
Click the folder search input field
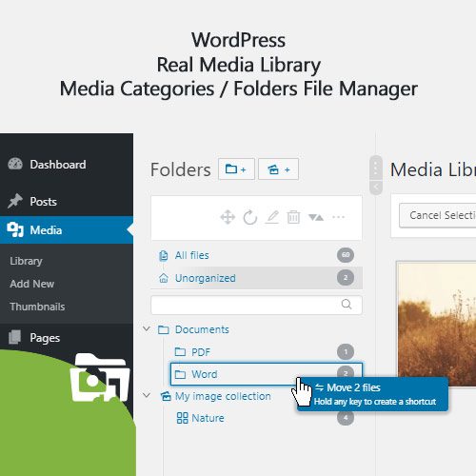256,305
